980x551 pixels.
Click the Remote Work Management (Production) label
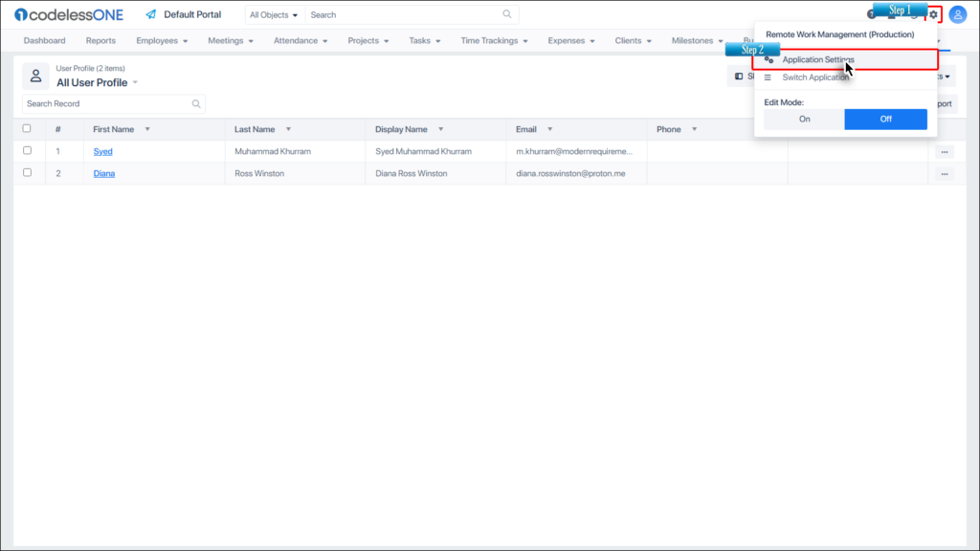click(x=840, y=34)
